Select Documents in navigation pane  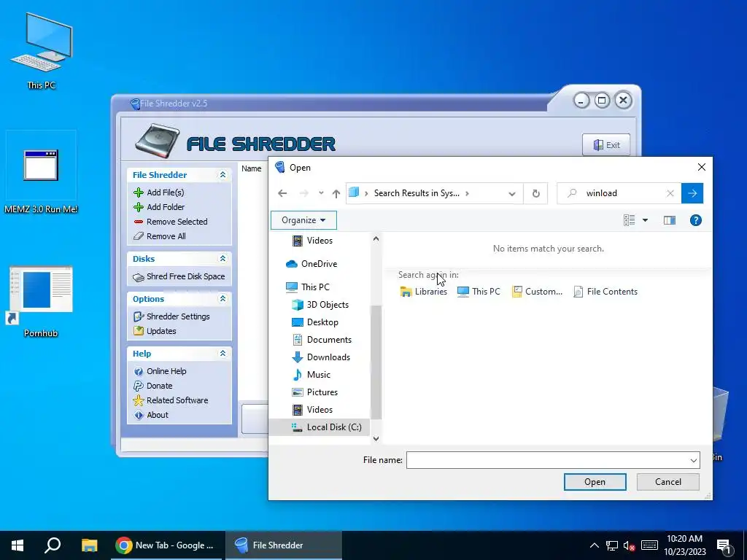pyautogui.click(x=322, y=340)
